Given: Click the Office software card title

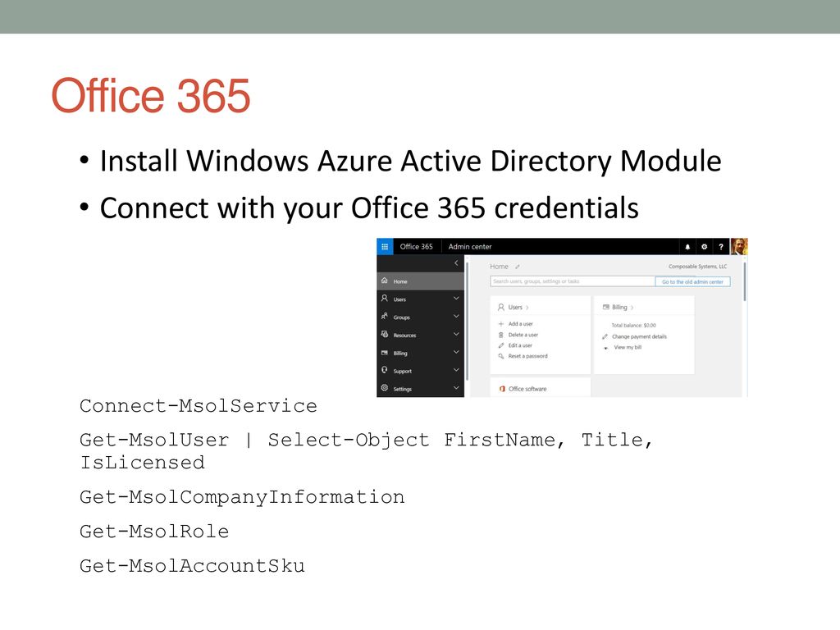Looking at the screenshot, I should pos(527,389).
